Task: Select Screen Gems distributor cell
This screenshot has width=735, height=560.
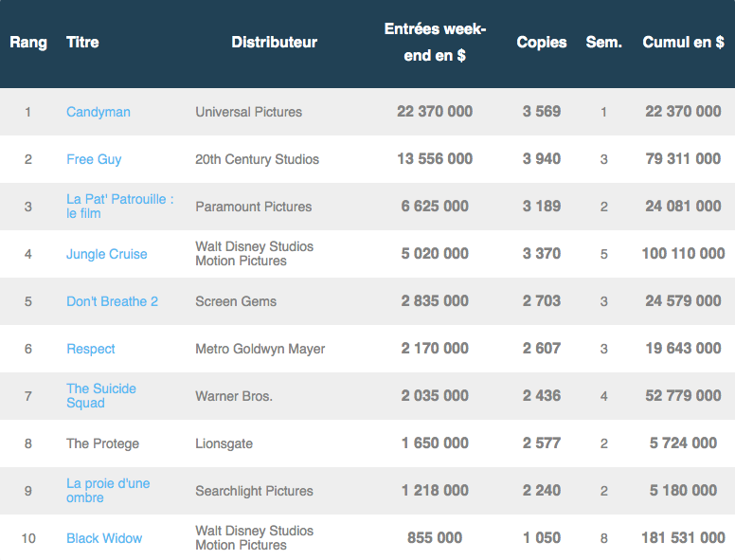Action: [x=236, y=301]
